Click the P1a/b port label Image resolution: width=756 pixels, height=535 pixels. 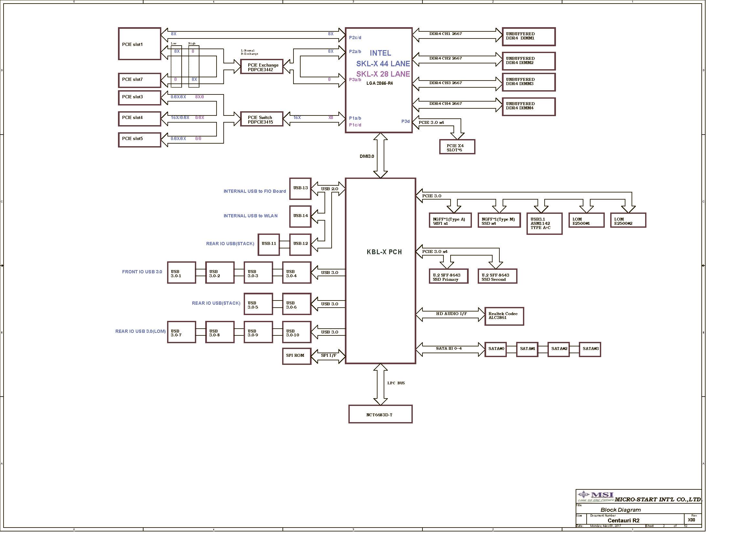[355, 118]
